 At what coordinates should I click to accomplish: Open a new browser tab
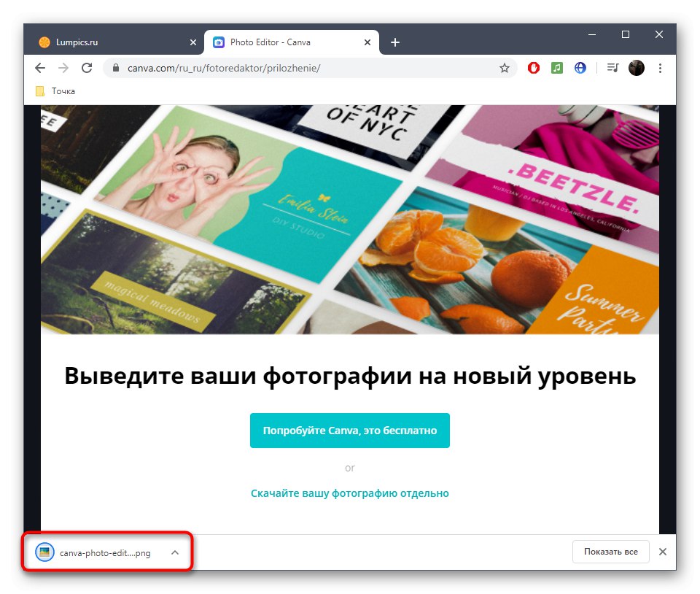394,42
